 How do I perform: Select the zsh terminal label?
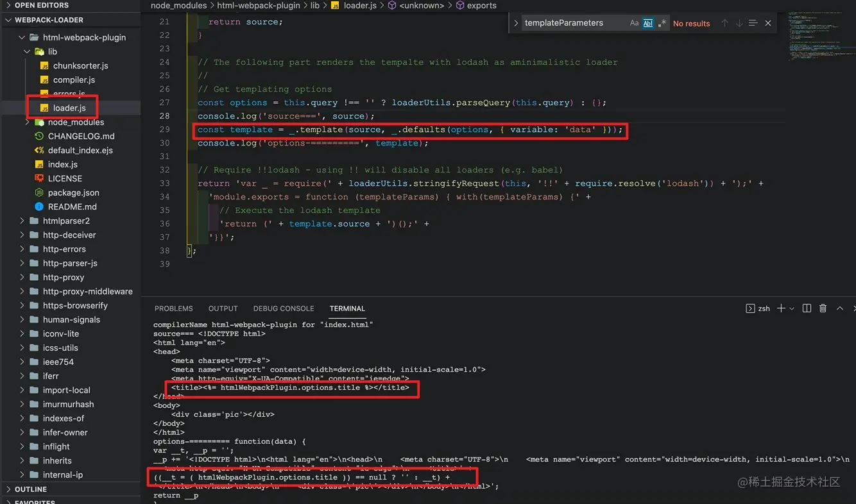click(x=758, y=308)
